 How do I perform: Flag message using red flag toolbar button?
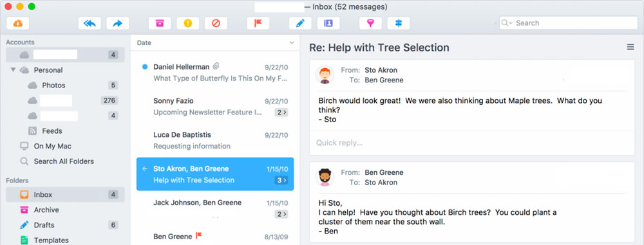point(258,23)
